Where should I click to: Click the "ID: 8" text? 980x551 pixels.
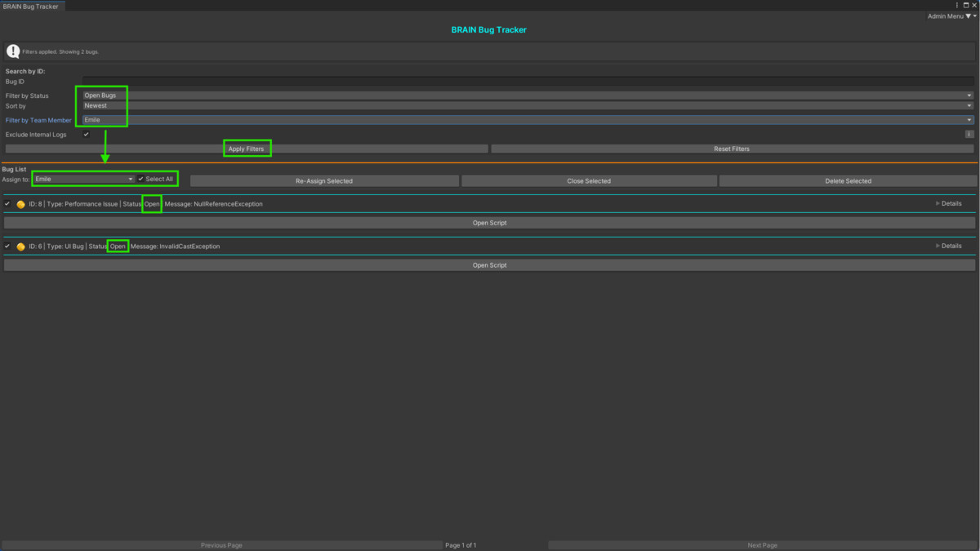point(35,204)
